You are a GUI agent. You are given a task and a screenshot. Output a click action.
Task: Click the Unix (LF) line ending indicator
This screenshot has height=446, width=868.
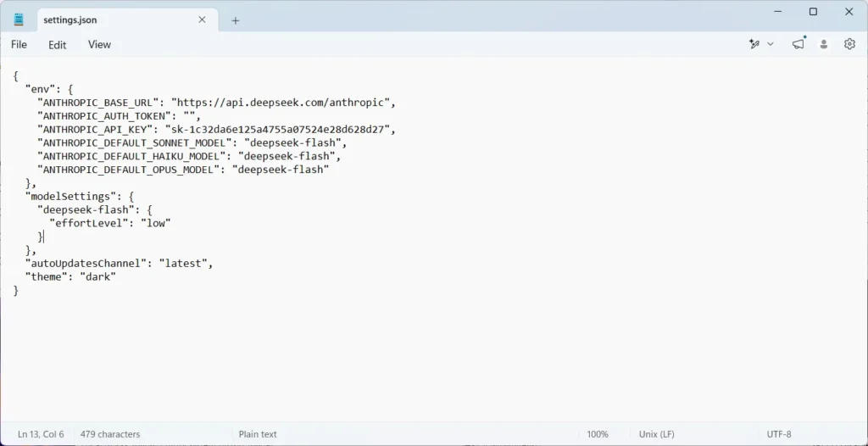[x=657, y=434]
